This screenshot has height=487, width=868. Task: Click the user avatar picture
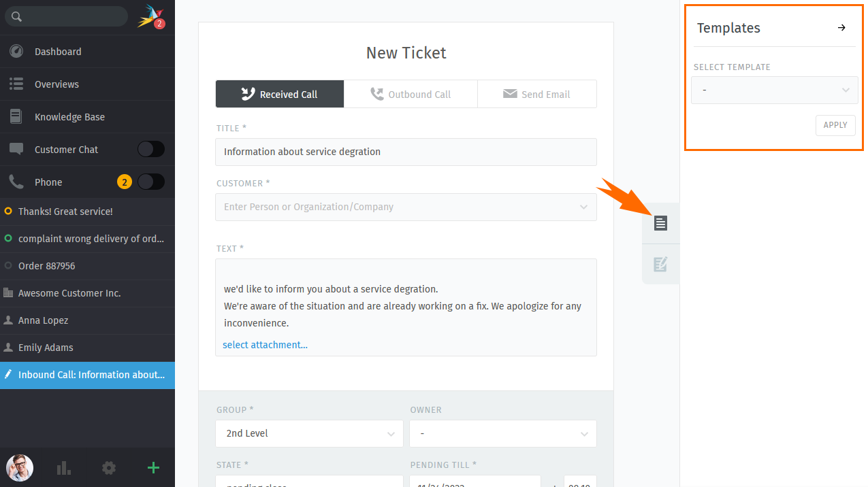click(x=20, y=468)
